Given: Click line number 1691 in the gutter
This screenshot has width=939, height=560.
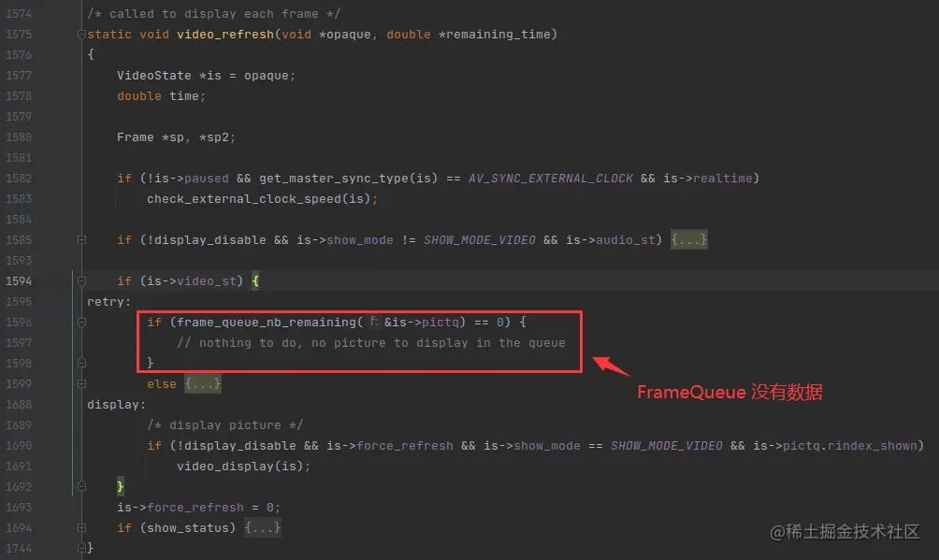Looking at the screenshot, I should tap(19, 466).
